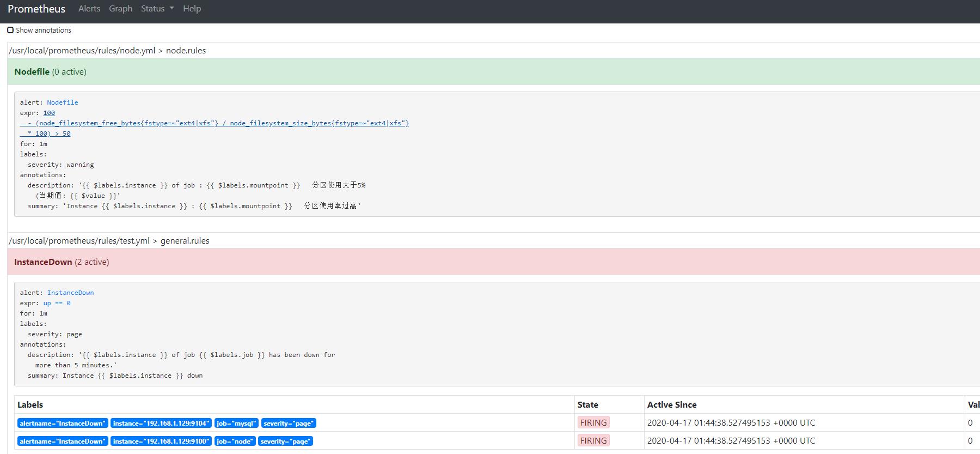The height and width of the screenshot is (454, 980).
Task: Click the node_filesystem_free_bytes expression line
Action: click(215, 123)
